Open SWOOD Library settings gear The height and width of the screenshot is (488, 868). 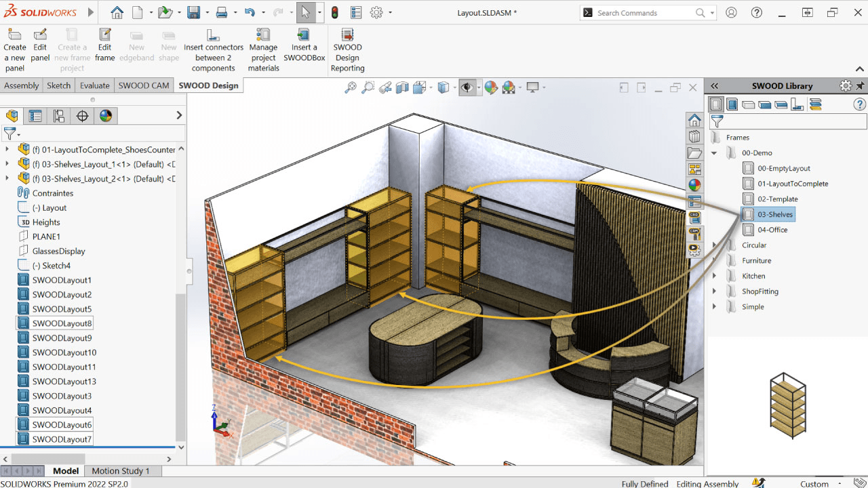click(x=845, y=86)
